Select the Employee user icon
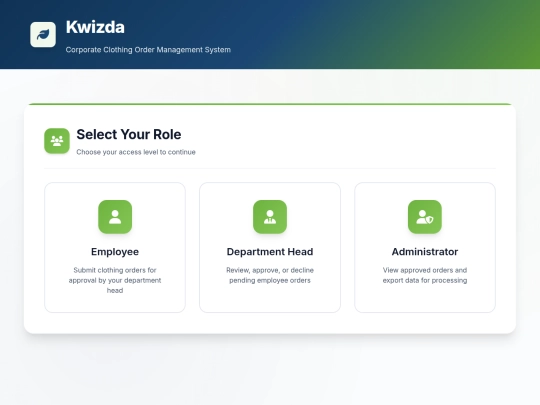540x405 pixels. [115, 217]
